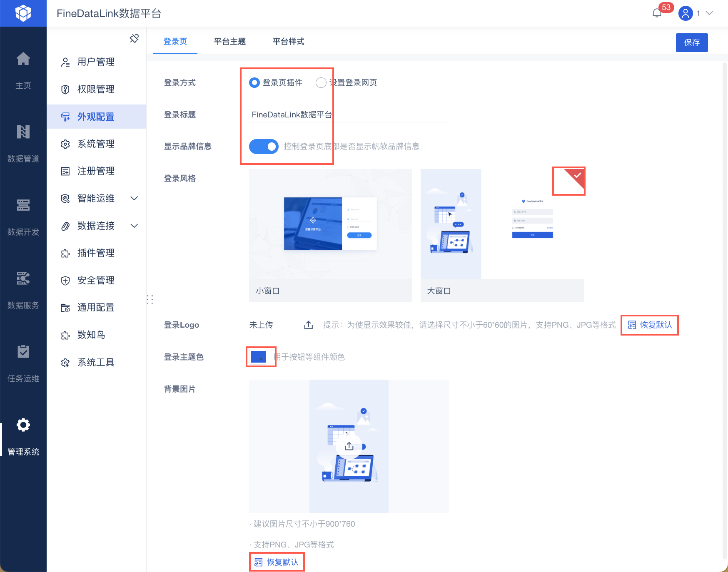Click the sidebar resize handle dots
This screenshot has width=728, height=572.
point(150,299)
